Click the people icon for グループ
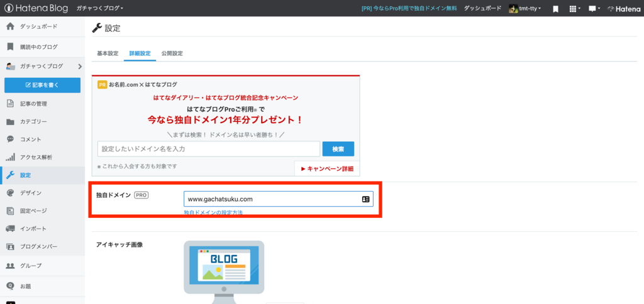Image resolution: width=644 pixels, height=304 pixels. tap(11, 266)
